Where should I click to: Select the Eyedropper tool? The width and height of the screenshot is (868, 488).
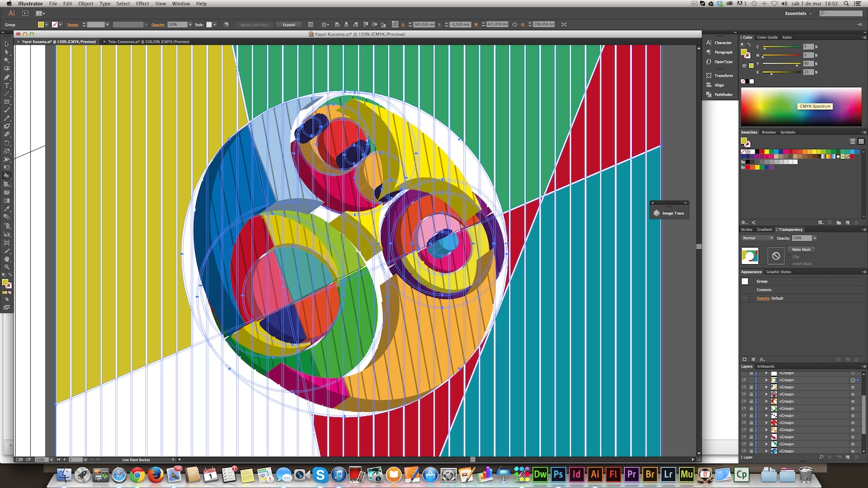pos(7,209)
